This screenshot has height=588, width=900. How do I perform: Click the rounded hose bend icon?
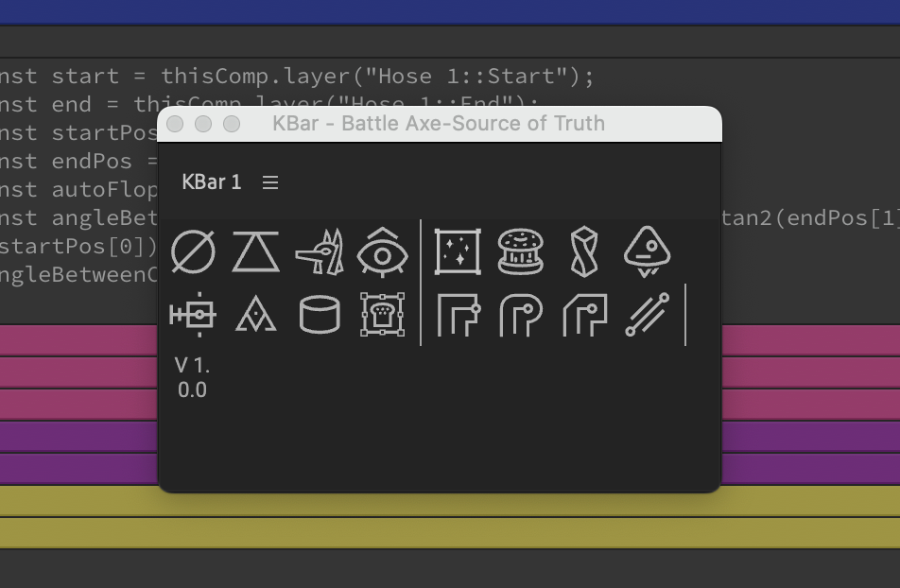click(521, 315)
